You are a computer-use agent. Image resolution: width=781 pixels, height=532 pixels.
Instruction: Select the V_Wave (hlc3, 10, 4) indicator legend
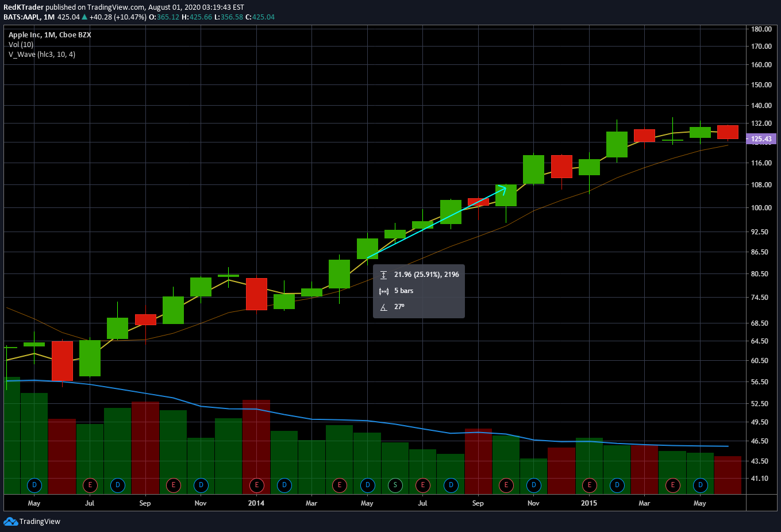[42, 55]
